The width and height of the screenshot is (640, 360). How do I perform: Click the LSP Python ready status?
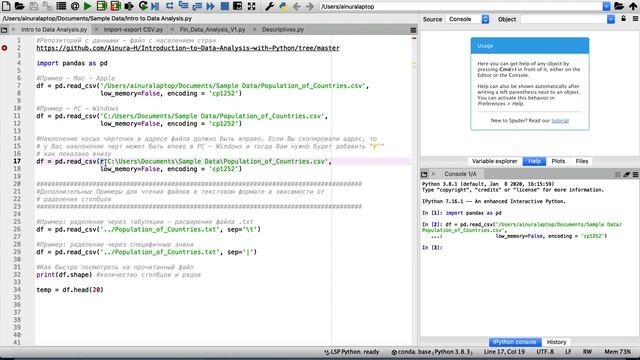click(352, 352)
